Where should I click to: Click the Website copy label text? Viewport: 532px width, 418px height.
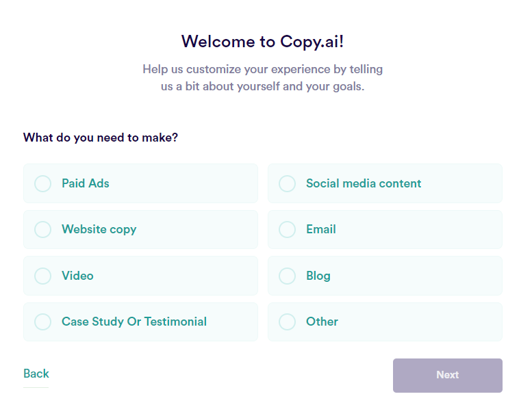click(99, 230)
